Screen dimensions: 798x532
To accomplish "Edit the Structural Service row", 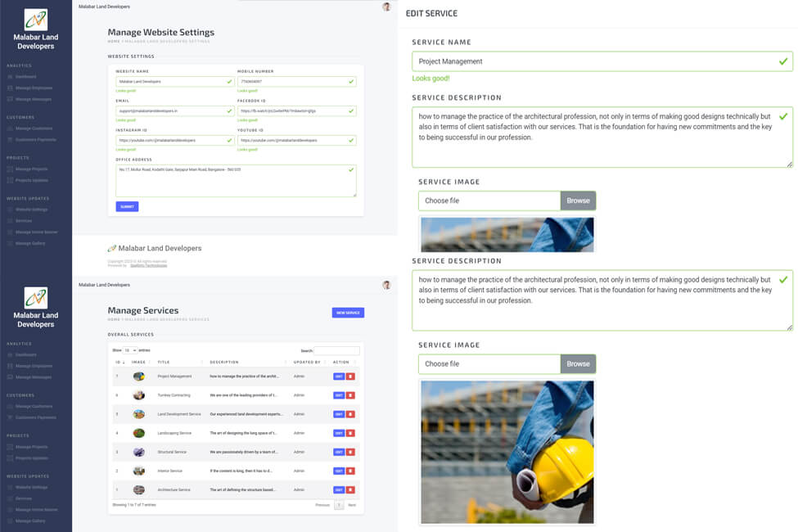I will pyautogui.click(x=338, y=452).
